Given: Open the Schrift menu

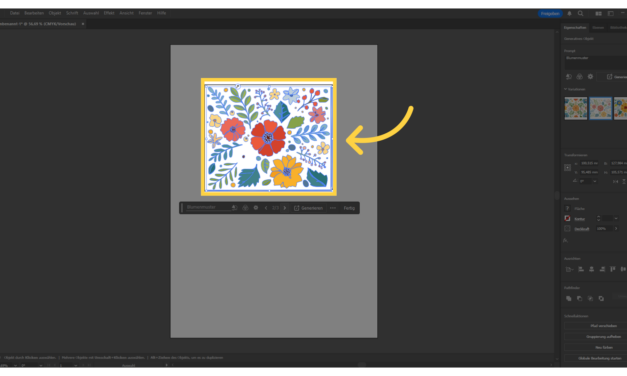Looking at the screenshot, I should [72, 13].
